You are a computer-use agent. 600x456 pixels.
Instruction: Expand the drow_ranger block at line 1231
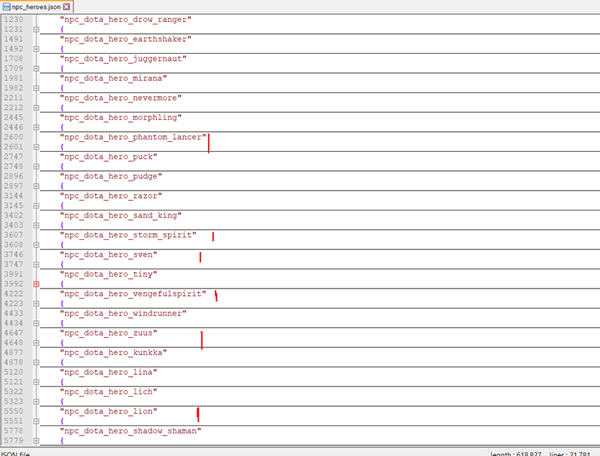36,29
